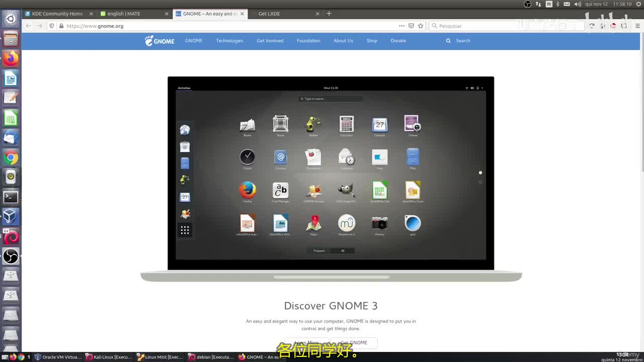Open Thunderbird mail from the dock
This screenshot has height=362, width=644.
click(x=11, y=137)
